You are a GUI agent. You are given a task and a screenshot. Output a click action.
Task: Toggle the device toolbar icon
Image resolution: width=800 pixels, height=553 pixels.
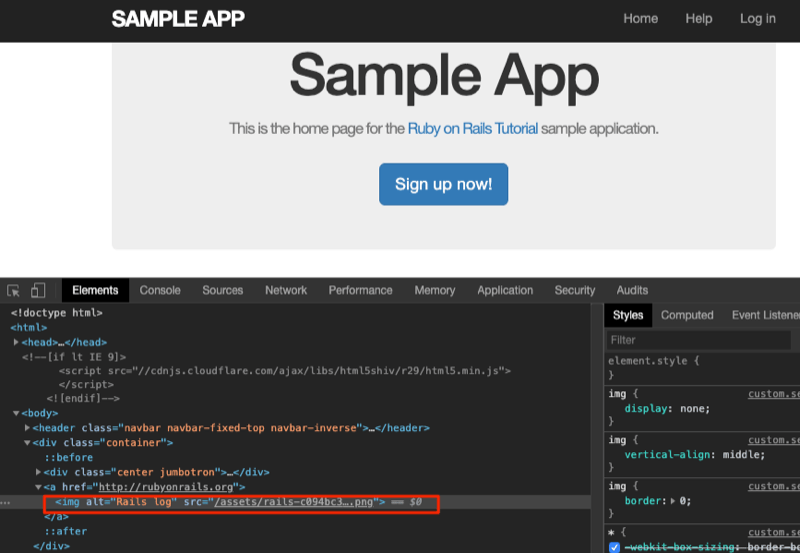point(38,290)
